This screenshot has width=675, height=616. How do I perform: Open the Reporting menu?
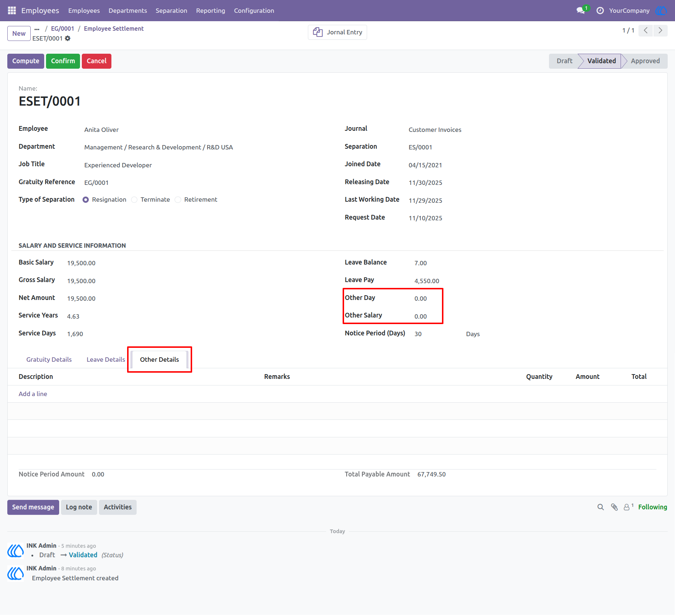coord(210,11)
